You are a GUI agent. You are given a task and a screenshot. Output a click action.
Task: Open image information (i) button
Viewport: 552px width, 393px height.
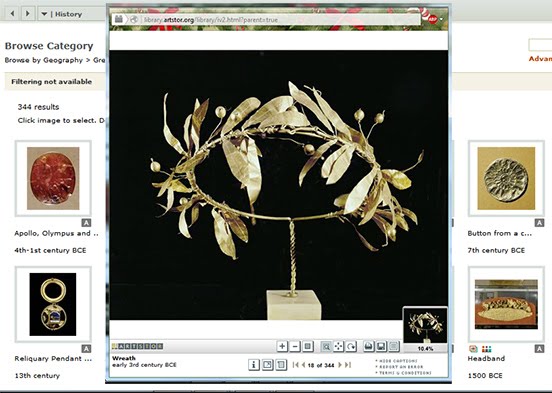tap(254, 365)
